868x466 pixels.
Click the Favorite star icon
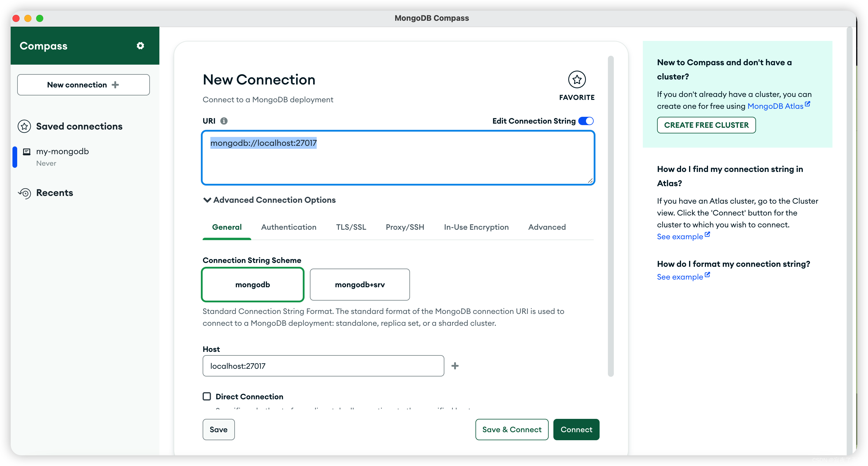576,79
